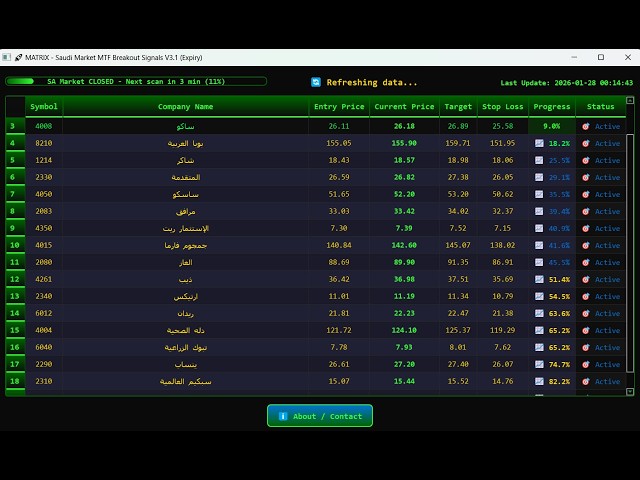The width and height of the screenshot is (640, 480).
Task: Select entry price cell 140.84
Action: (339, 245)
